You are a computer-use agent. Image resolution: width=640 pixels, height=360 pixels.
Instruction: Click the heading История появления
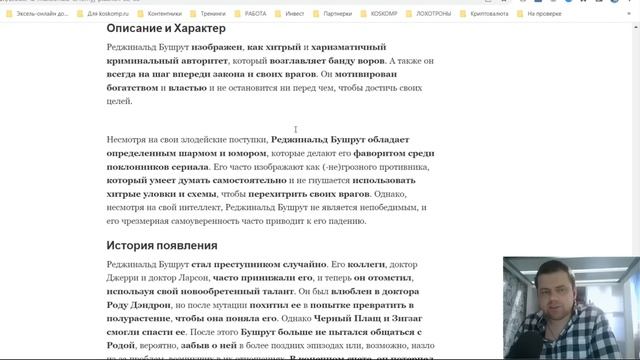point(162,245)
